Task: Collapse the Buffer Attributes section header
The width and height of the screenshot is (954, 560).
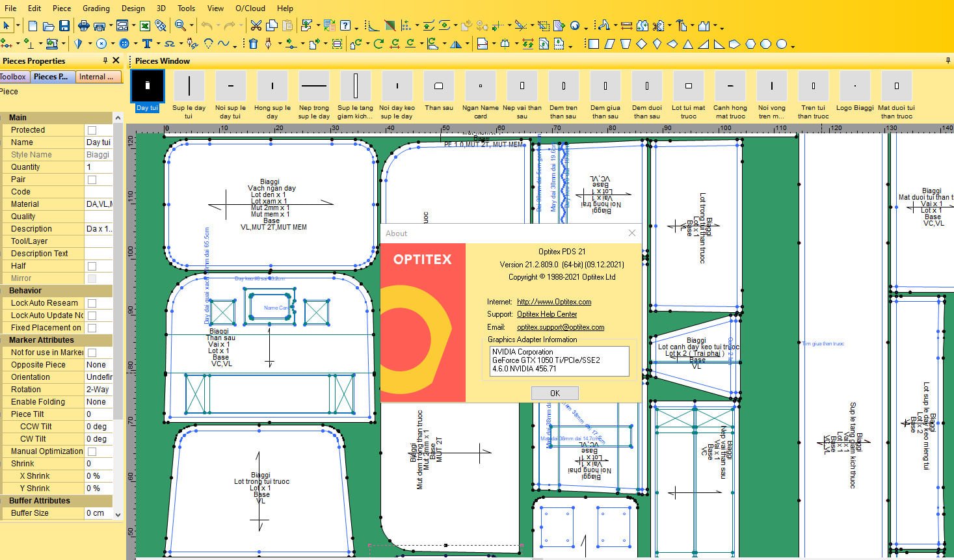Action: pos(56,501)
